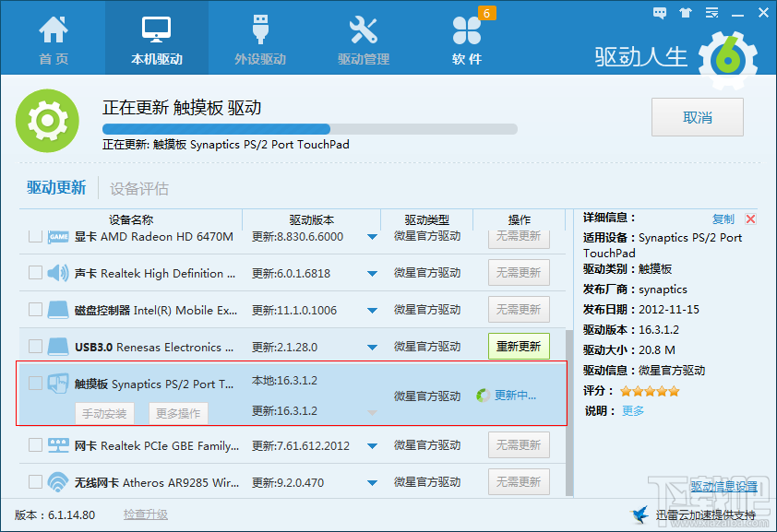Click the 版本：6.1.14.80 status text
Viewport: 777px width, 532px height.
54,515
